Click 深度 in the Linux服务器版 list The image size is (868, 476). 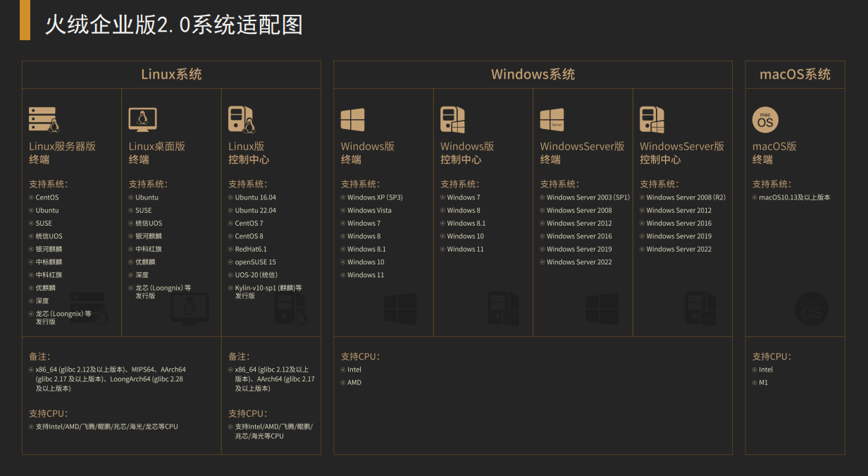coord(42,301)
